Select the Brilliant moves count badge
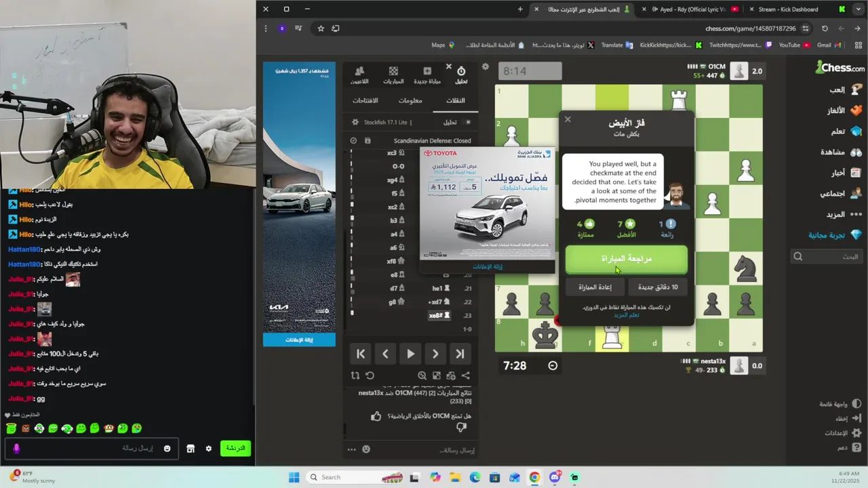Viewport: 868px width, 488px height. [667, 228]
